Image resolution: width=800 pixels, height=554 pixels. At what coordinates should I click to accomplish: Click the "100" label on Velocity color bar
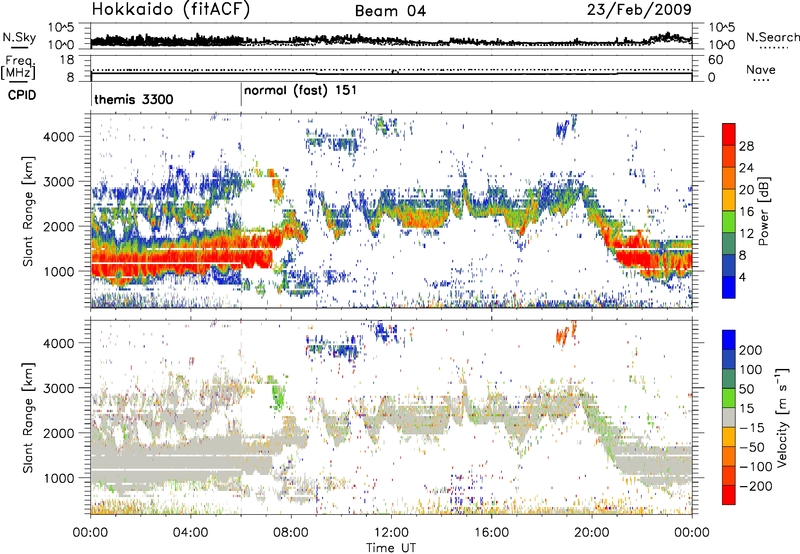tap(751, 369)
